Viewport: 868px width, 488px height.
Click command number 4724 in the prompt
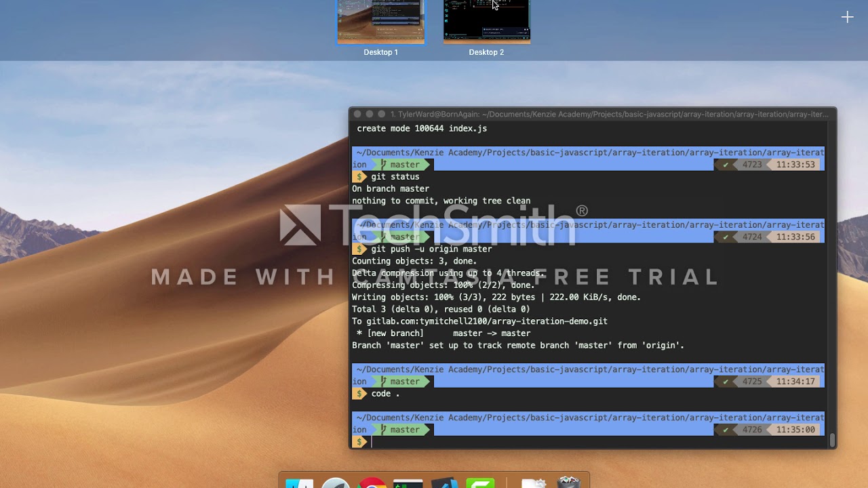(752, 237)
